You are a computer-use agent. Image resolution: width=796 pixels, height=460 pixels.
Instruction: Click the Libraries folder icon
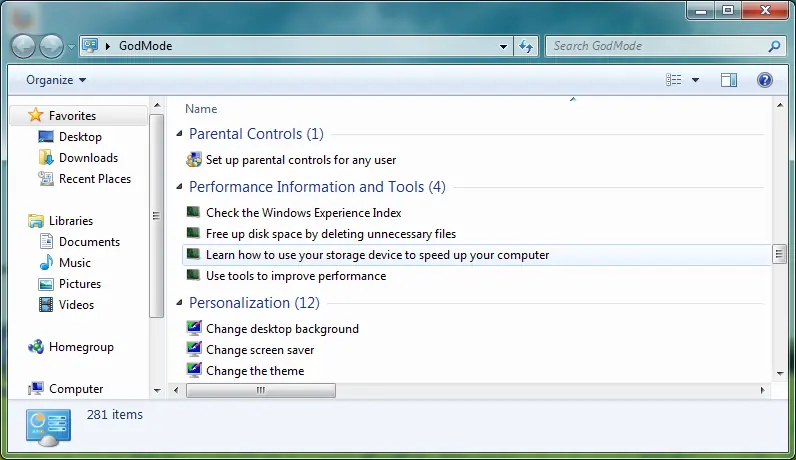tap(36, 221)
